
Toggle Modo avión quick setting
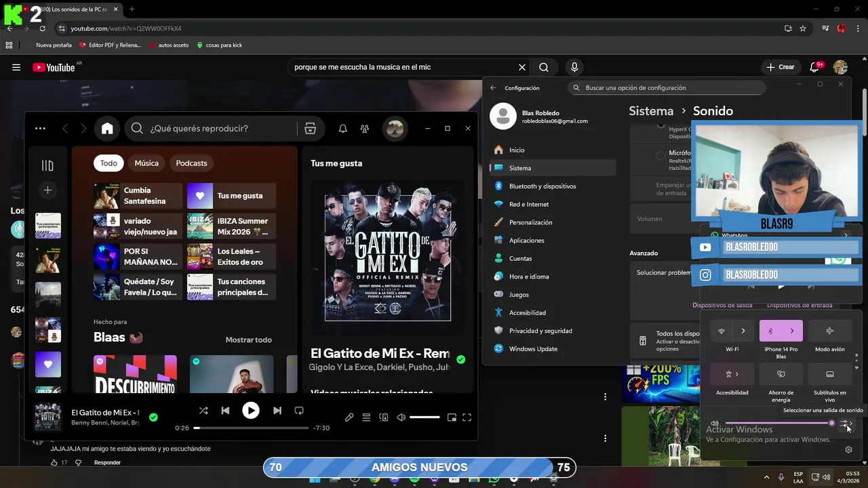[x=829, y=331]
